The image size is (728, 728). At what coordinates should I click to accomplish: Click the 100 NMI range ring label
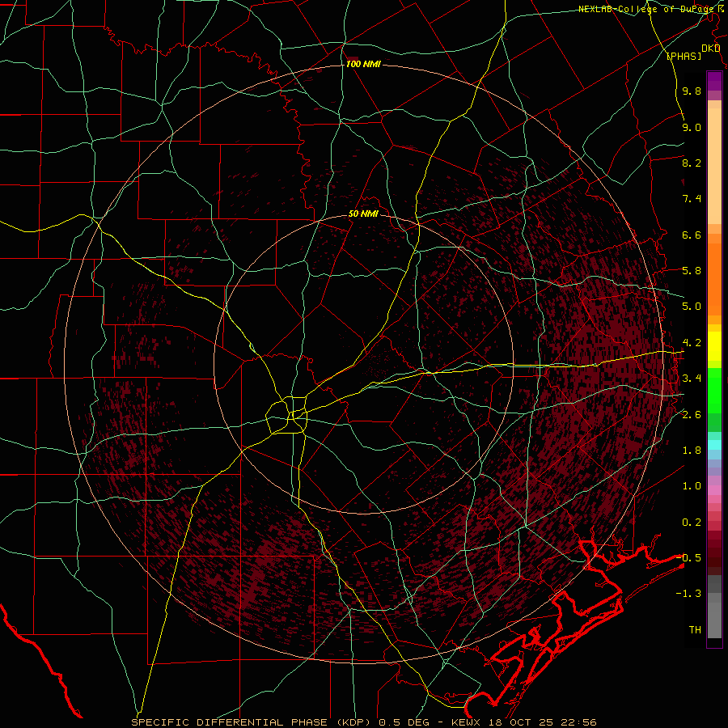pyautogui.click(x=363, y=64)
